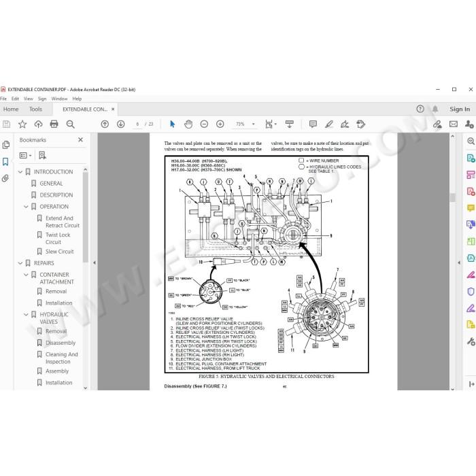Choose the selection arrow tool
Viewport: 476px width, 476px height.
[x=173, y=124]
